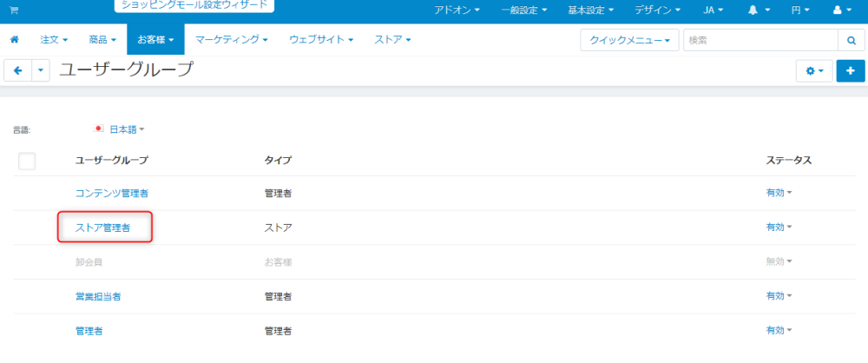Change the 無効 status of 卸会員
868x363 pixels.
click(779, 261)
